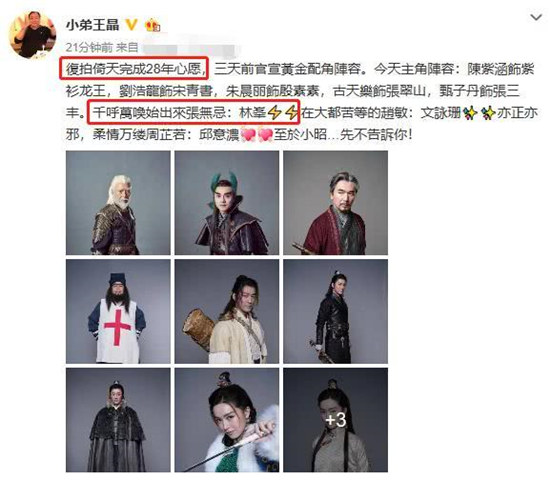Open the poster's profile avatar

[32, 34]
